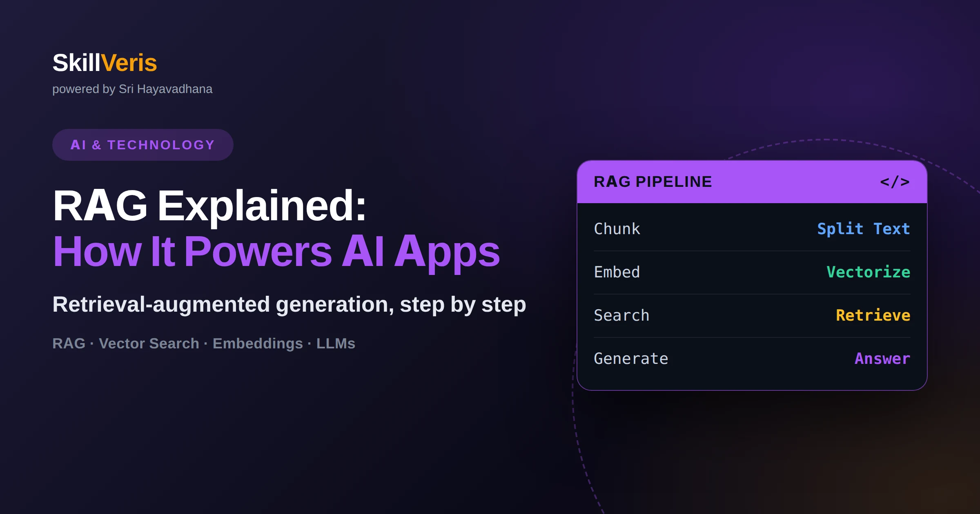980x514 pixels.
Task: Click the RAG Explained: headline
Action: [x=209, y=206]
